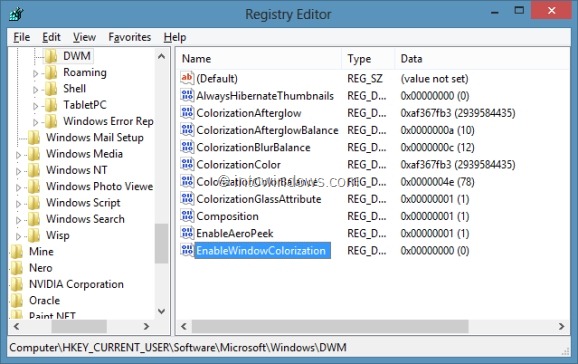
Task: Sort values by the Data column header
Action: (482, 59)
